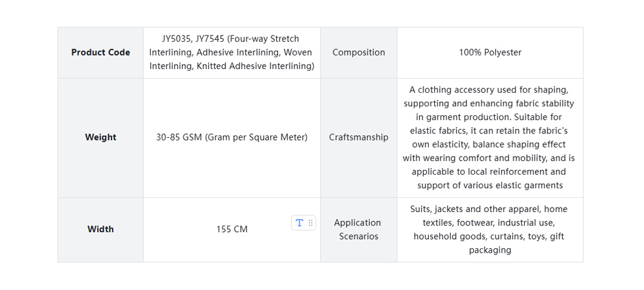Click the 'Interlining, Adhesive Interlining, Woven' line
Image resolution: width=644 pixels, height=290 pixels.
click(231, 53)
